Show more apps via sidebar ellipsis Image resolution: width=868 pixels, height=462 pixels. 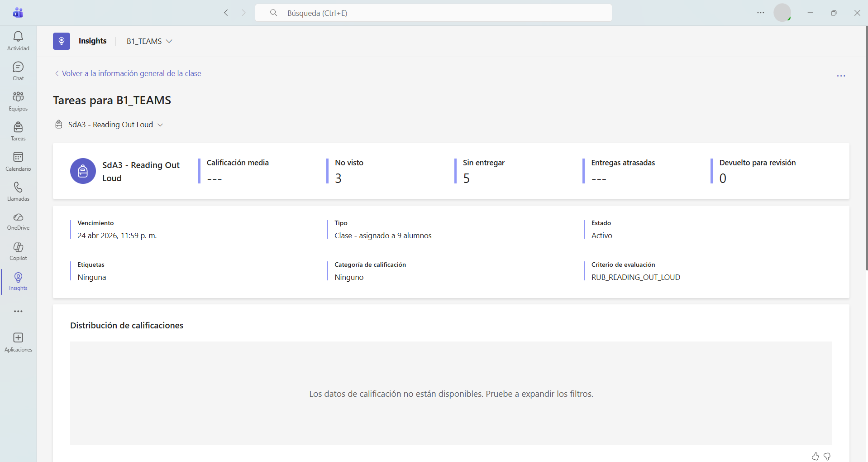pos(18,311)
